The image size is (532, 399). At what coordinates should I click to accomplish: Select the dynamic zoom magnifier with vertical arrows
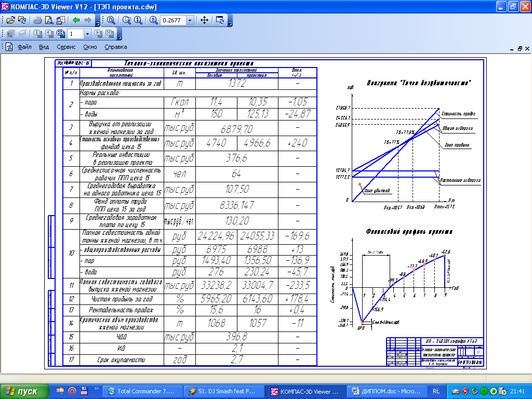click(x=138, y=20)
